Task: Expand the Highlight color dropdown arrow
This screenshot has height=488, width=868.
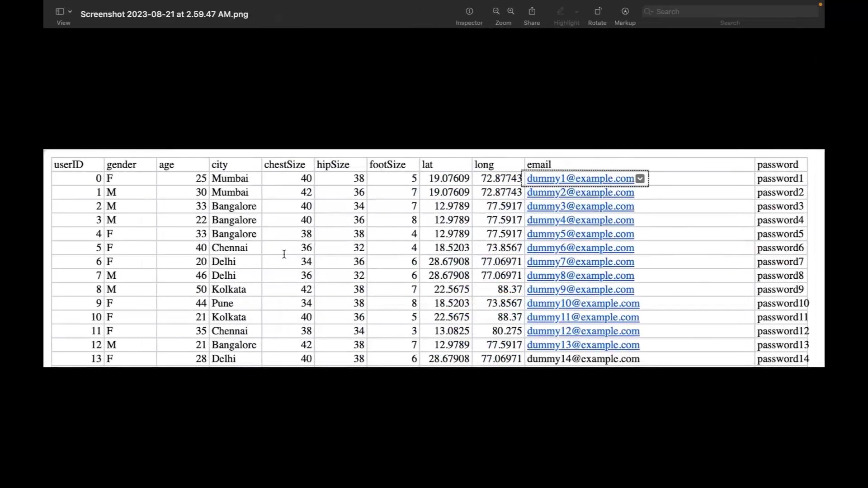Action: (x=577, y=12)
